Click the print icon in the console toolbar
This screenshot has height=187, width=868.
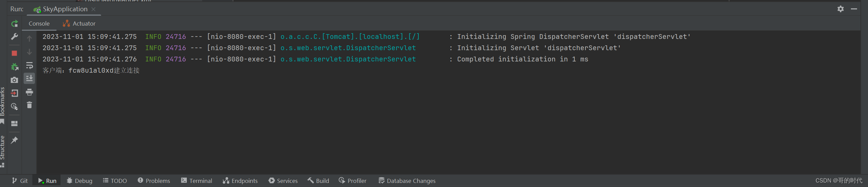coord(29,92)
